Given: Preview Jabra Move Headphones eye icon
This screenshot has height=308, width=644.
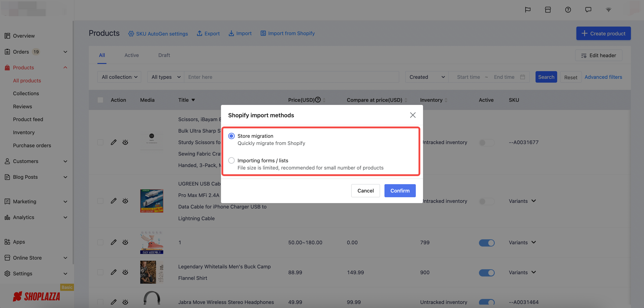Looking at the screenshot, I should click(x=125, y=302).
